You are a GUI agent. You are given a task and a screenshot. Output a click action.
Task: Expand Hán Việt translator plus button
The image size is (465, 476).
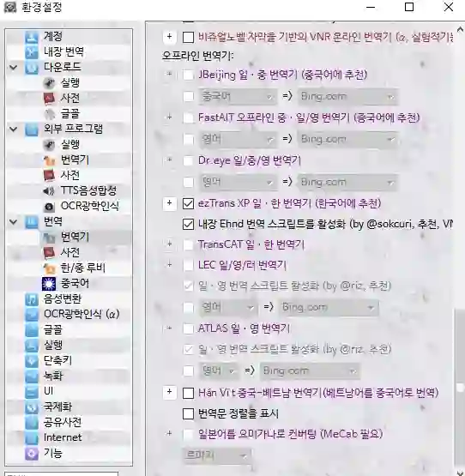(x=170, y=393)
